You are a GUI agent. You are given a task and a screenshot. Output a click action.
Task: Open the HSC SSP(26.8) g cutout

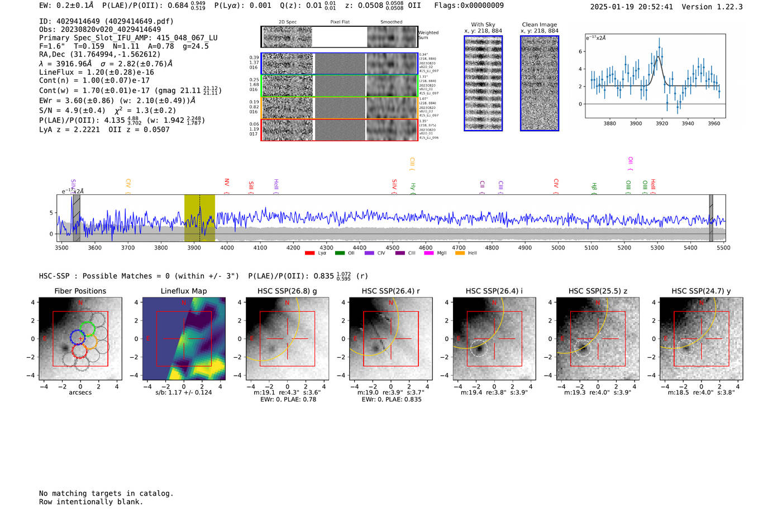[287, 338]
